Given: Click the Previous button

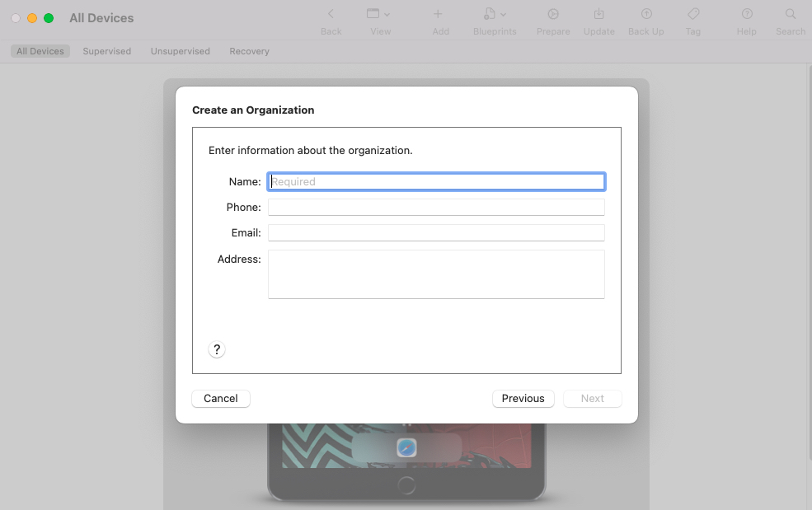Looking at the screenshot, I should pyautogui.click(x=523, y=398).
